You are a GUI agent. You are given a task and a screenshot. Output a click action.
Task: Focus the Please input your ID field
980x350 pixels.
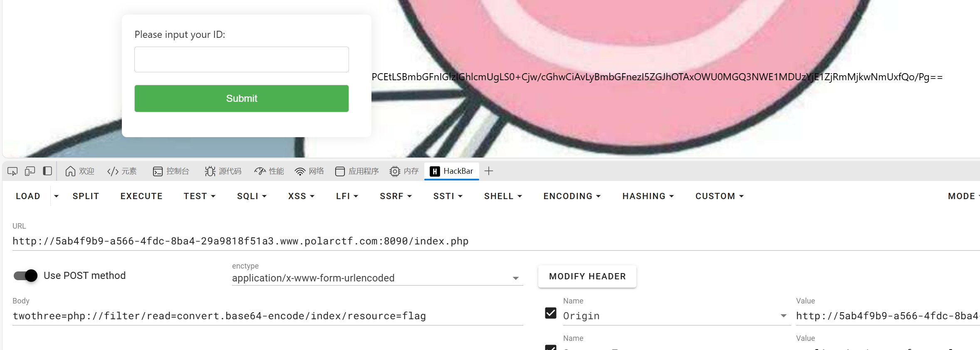242,59
